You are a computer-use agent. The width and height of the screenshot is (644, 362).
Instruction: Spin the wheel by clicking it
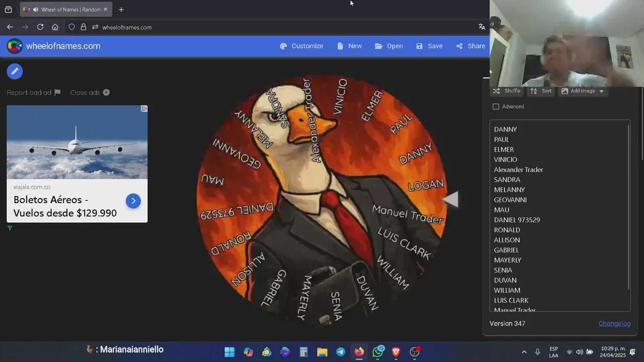(x=321, y=199)
